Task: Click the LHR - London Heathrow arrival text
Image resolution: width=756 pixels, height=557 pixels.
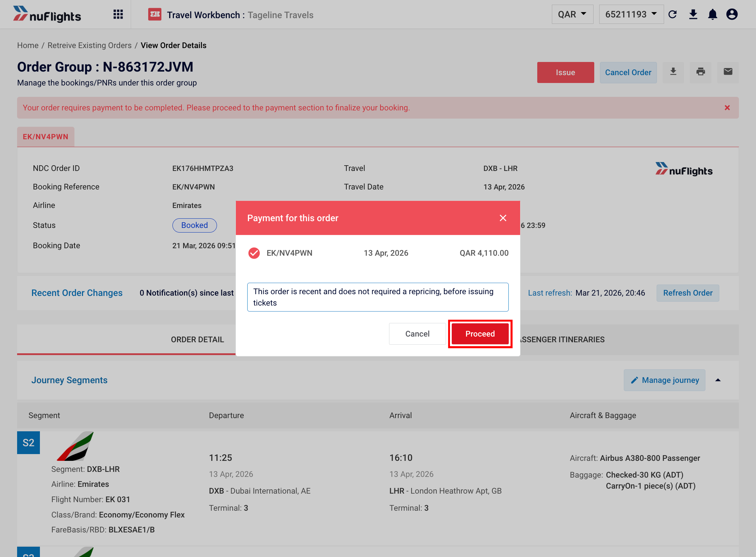Action: (445, 491)
